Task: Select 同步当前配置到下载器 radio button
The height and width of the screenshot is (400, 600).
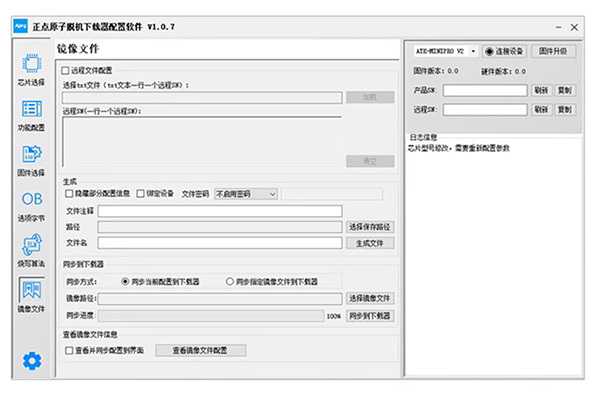Action: [x=125, y=282]
